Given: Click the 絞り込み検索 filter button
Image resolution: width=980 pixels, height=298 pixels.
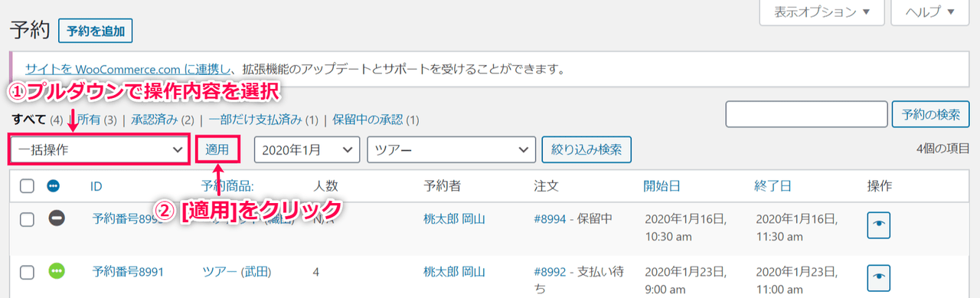Looking at the screenshot, I should pyautogui.click(x=586, y=149).
